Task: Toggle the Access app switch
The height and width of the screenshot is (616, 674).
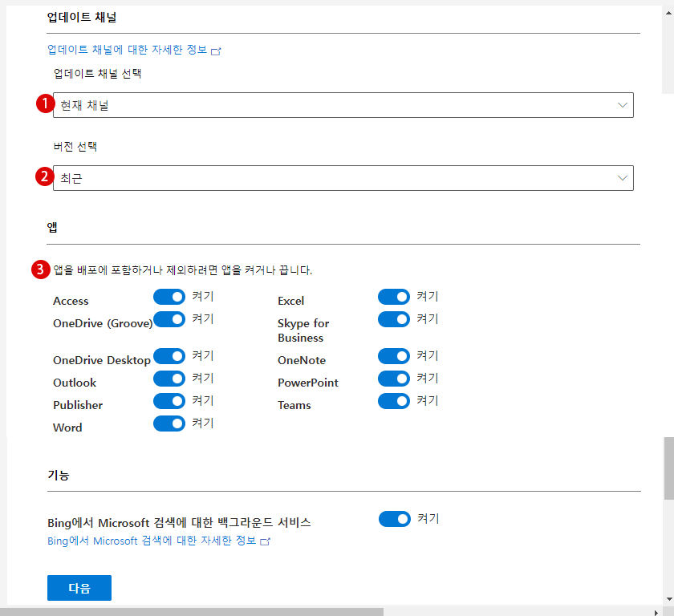Action: coord(169,297)
